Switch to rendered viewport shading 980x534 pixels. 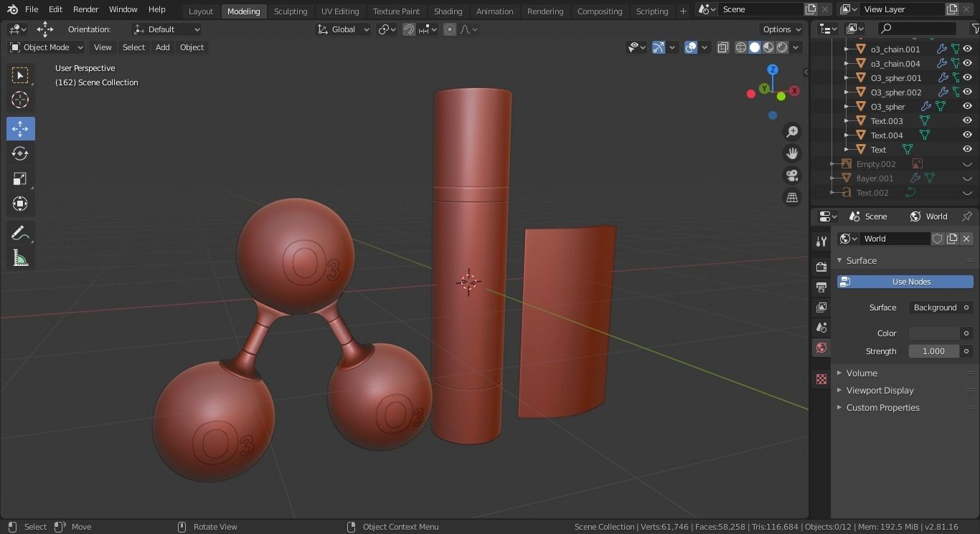[x=782, y=47]
